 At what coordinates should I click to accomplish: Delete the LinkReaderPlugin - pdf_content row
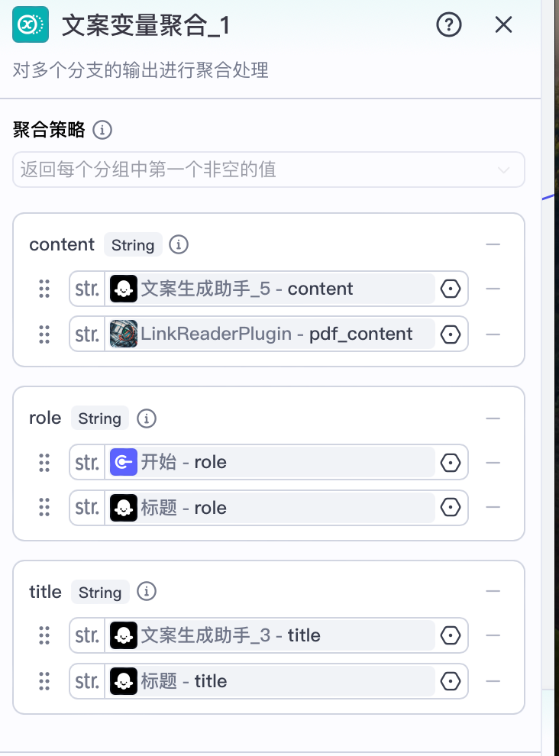tap(493, 334)
